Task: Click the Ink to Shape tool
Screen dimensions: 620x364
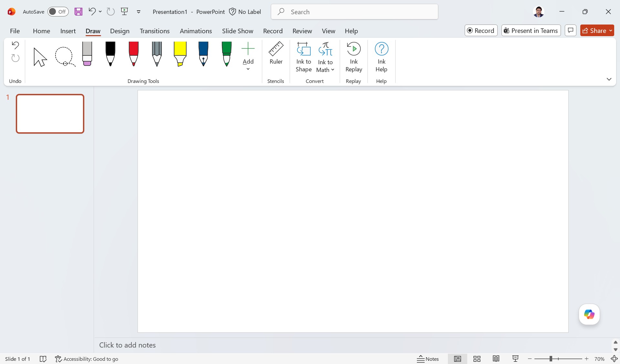Action: coord(304,57)
